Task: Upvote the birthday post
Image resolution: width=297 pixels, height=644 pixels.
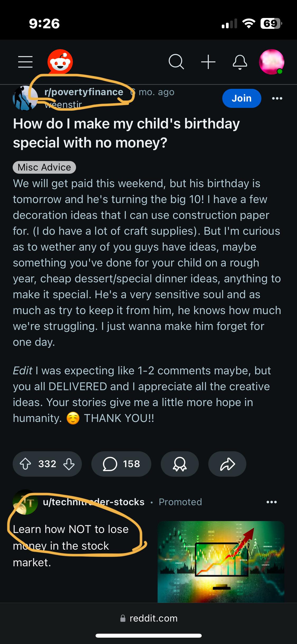Action: point(26,464)
